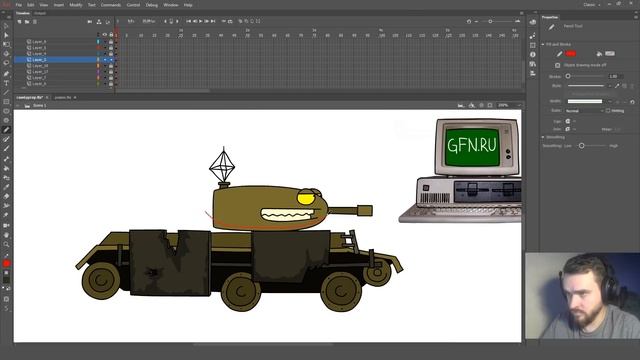Screen dimensions: 640x360
Task: Click the Smoothing slider handle
Action: [582, 146]
